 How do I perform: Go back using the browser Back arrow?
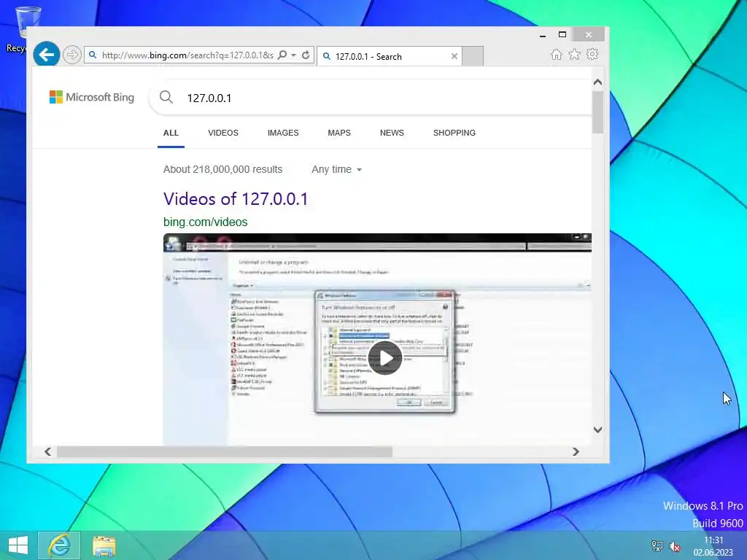point(46,55)
